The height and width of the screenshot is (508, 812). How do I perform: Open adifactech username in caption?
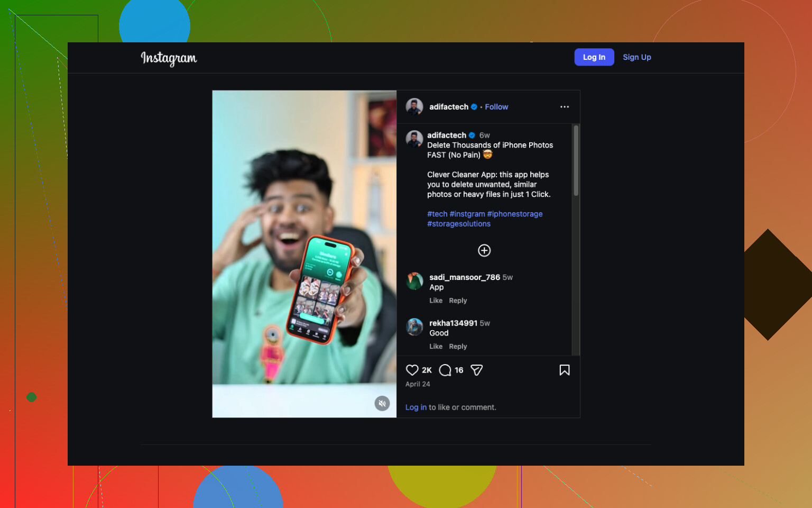(x=447, y=135)
